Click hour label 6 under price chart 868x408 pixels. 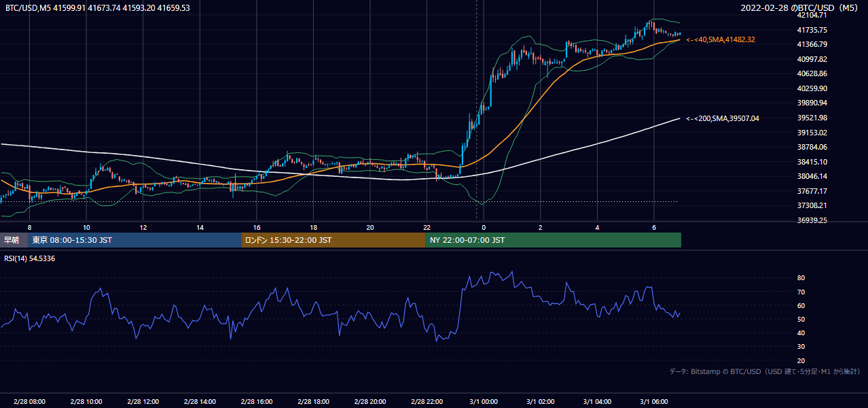pos(653,227)
